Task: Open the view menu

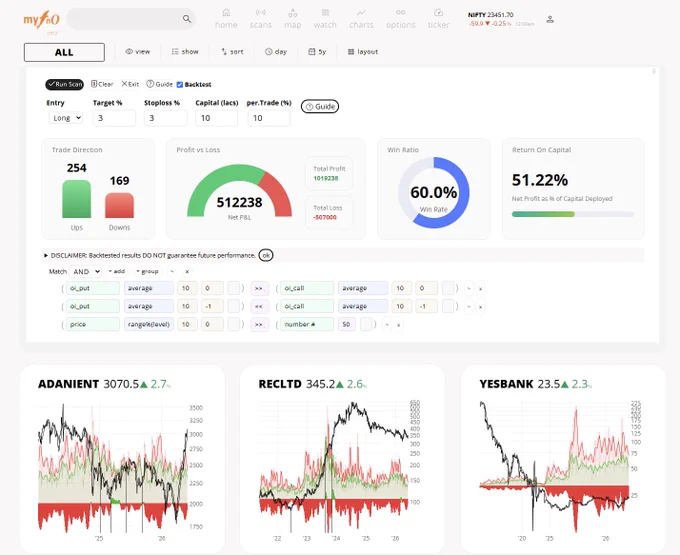Action: click(x=137, y=52)
